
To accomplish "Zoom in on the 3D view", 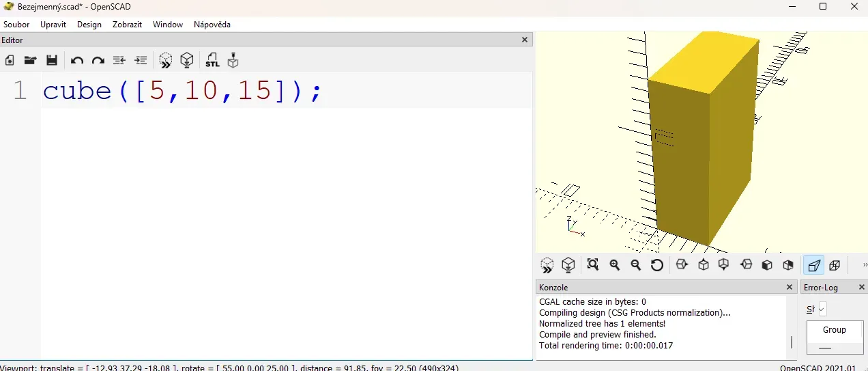I will [615, 264].
